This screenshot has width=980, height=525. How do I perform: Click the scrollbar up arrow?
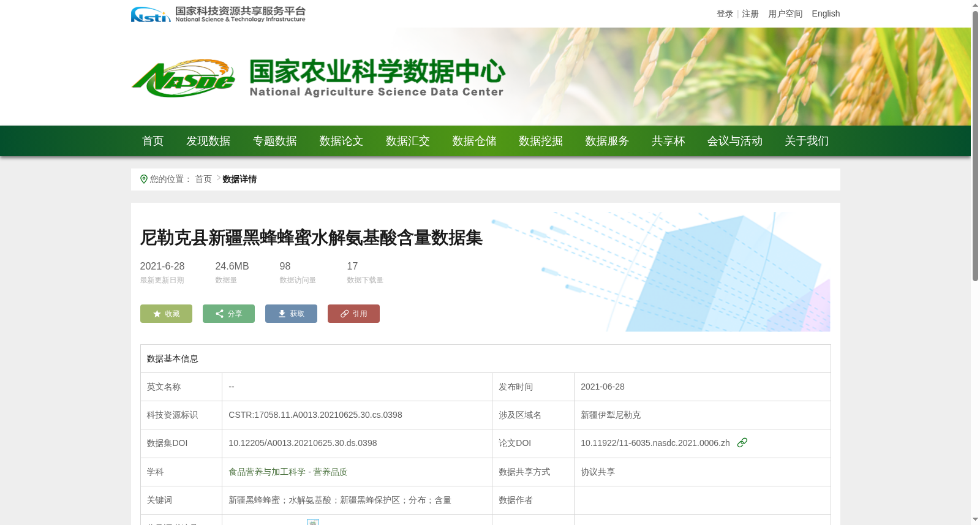click(x=975, y=5)
